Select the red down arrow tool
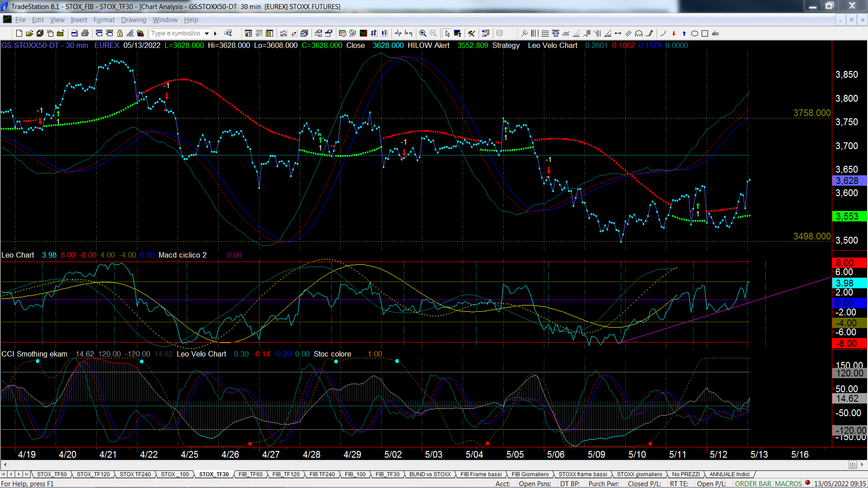This screenshot has width=868, height=488. pyautogui.click(x=674, y=33)
